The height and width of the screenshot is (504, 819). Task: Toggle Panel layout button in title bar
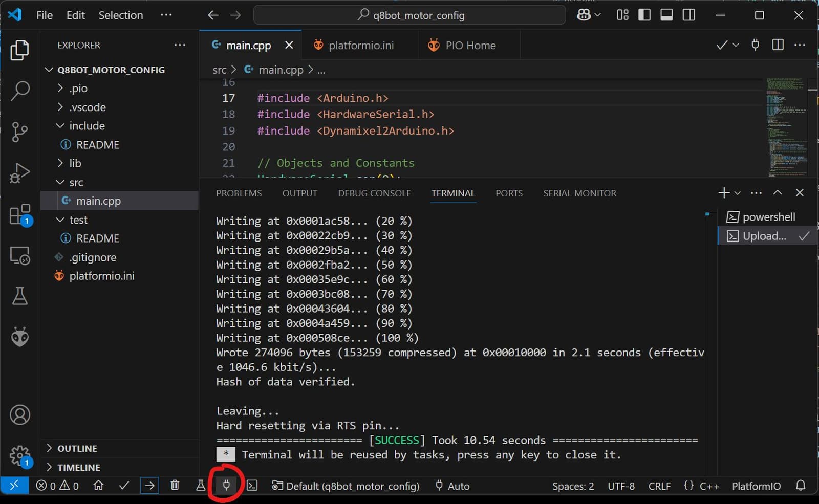click(x=666, y=15)
